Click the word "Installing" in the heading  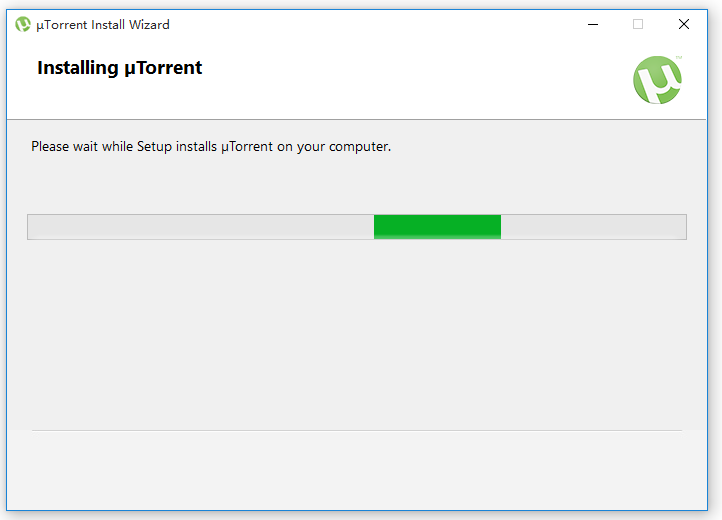77,68
